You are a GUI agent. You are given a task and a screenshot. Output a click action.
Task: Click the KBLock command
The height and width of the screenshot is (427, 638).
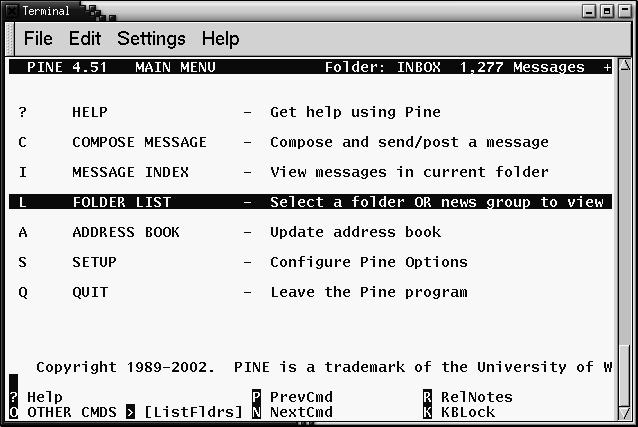(468, 412)
